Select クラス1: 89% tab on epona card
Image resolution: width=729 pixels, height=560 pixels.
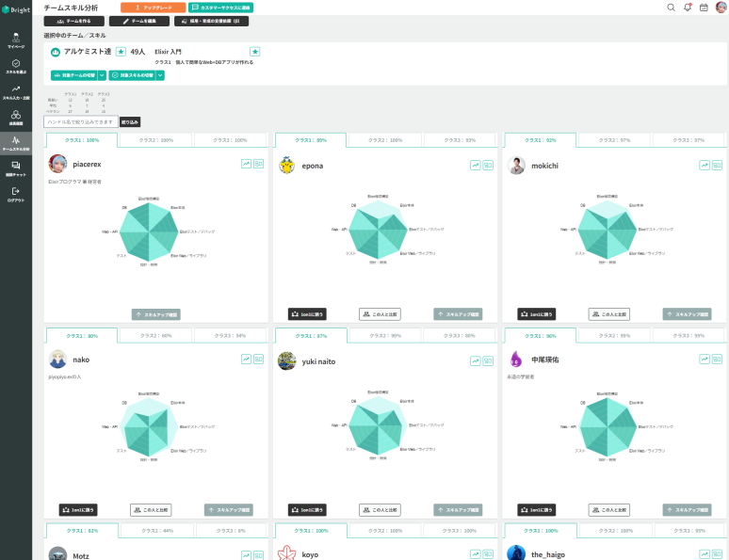click(311, 140)
